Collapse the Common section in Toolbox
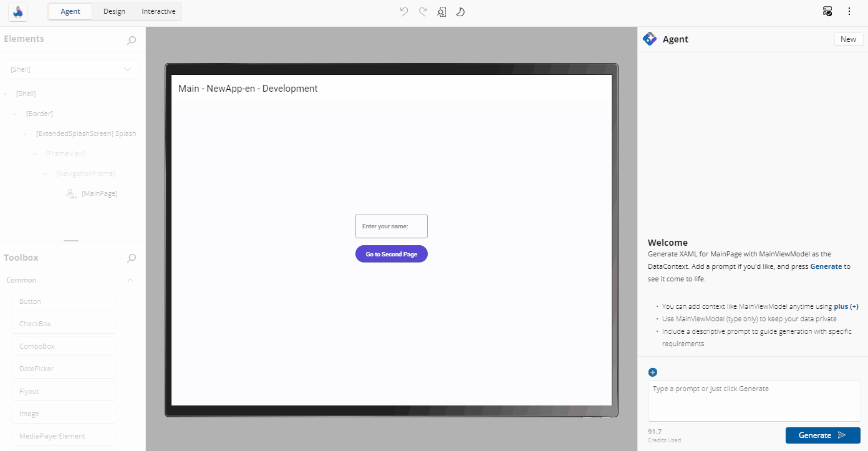This screenshot has width=868, height=451. pyautogui.click(x=130, y=279)
